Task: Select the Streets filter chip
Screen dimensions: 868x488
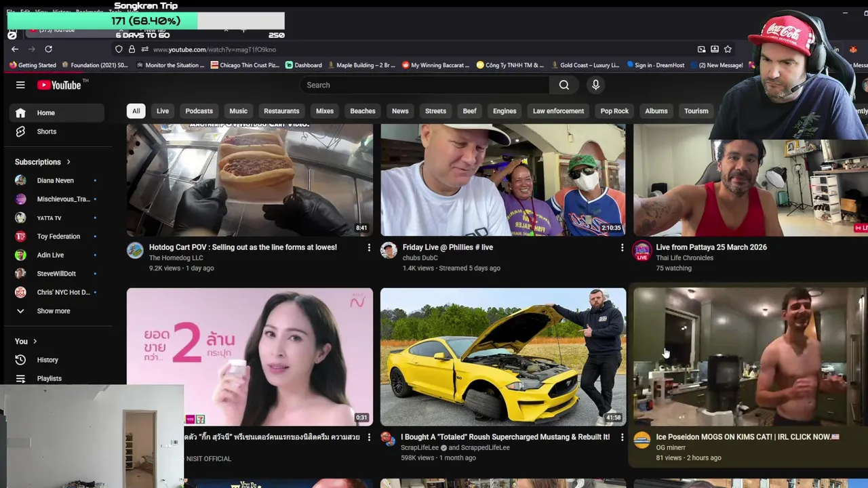Action: 435,111
